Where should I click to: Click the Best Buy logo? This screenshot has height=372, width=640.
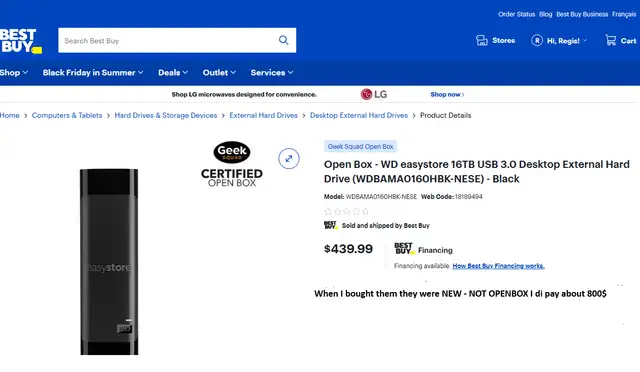[20, 41]
